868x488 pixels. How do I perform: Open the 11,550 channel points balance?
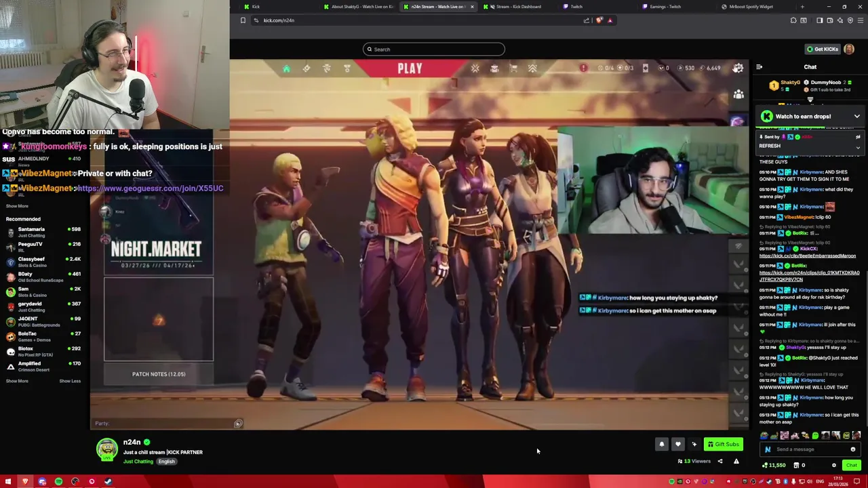coord(774,466)
